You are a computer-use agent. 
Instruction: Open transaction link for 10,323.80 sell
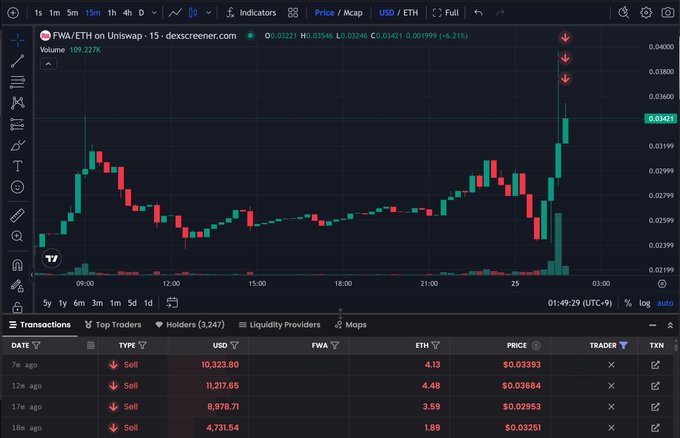coord(655,365)
